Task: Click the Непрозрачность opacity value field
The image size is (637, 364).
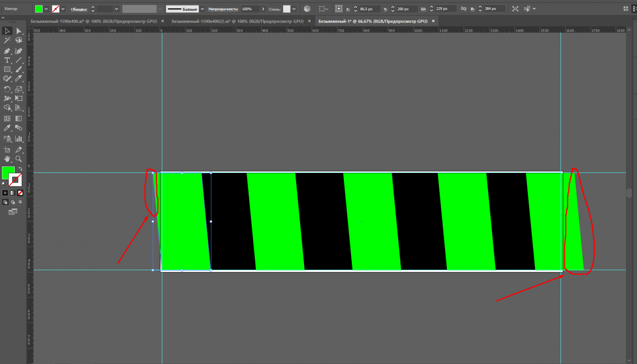Action: (250, 9)
